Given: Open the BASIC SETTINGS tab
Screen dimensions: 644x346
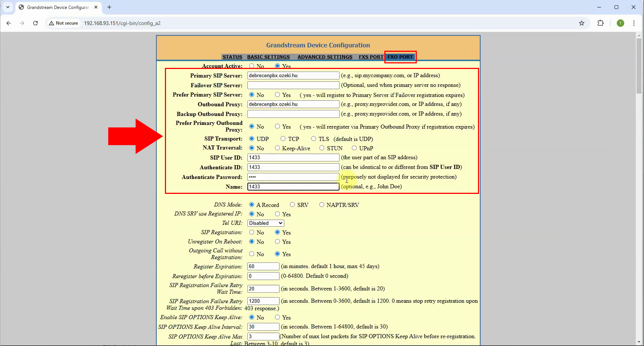Looking at the screenshot, I should (x=268, y=57).
